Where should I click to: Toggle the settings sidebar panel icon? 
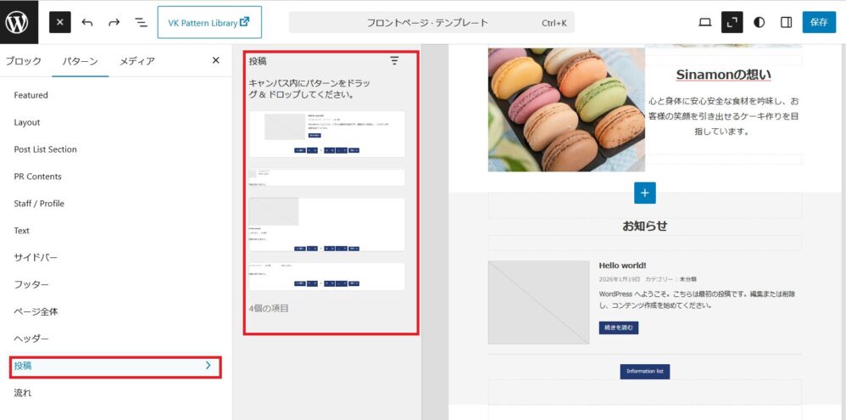[x=786, y=23]
